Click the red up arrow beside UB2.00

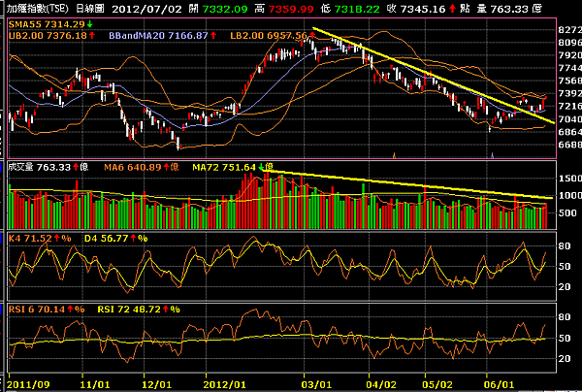coord(92,36)
